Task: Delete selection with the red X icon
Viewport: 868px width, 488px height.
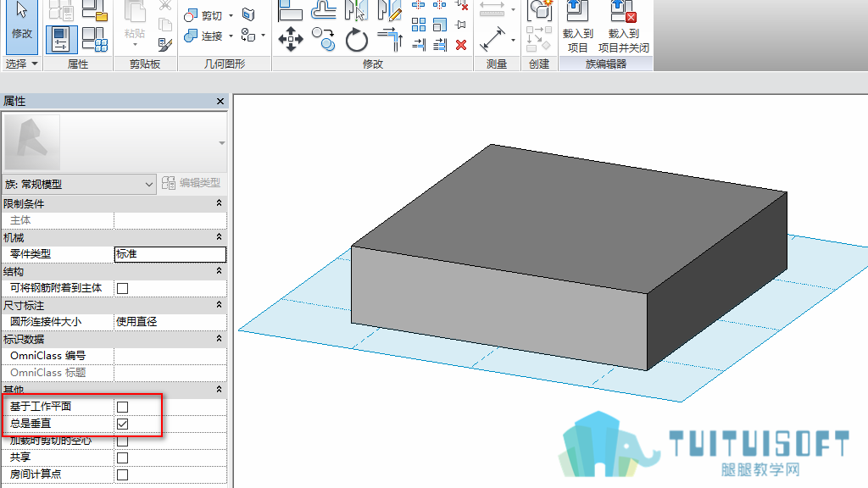Action: [x=461, y=45]
